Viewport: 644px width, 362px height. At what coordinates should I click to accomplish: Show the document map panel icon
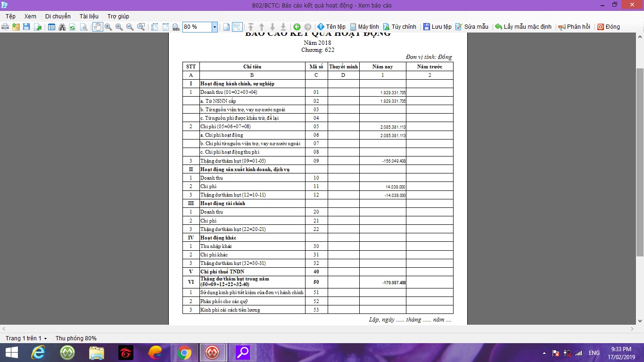(x=51, y=27)
